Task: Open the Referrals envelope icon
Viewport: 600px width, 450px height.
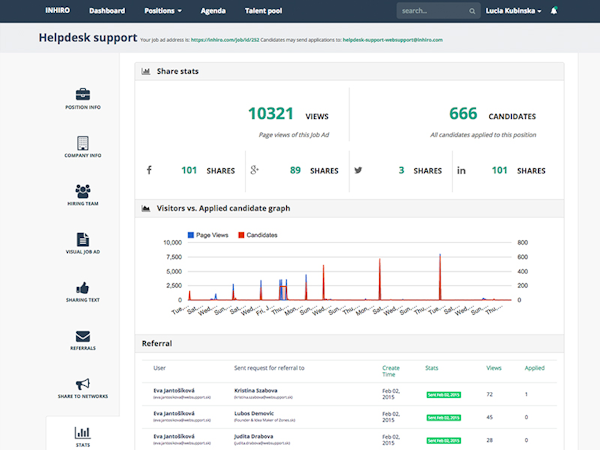Action: click(x=83, y=335)
